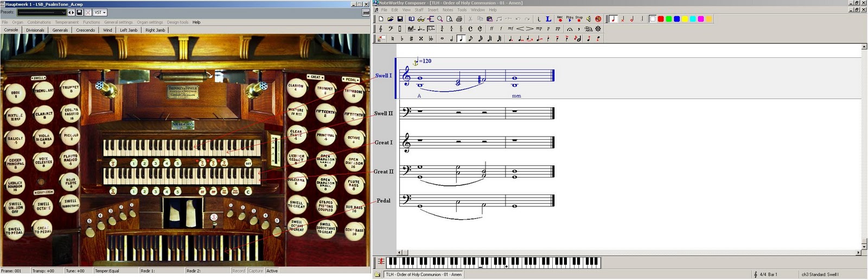
Task: Select the dotted note icon
Action: (510, 38)
